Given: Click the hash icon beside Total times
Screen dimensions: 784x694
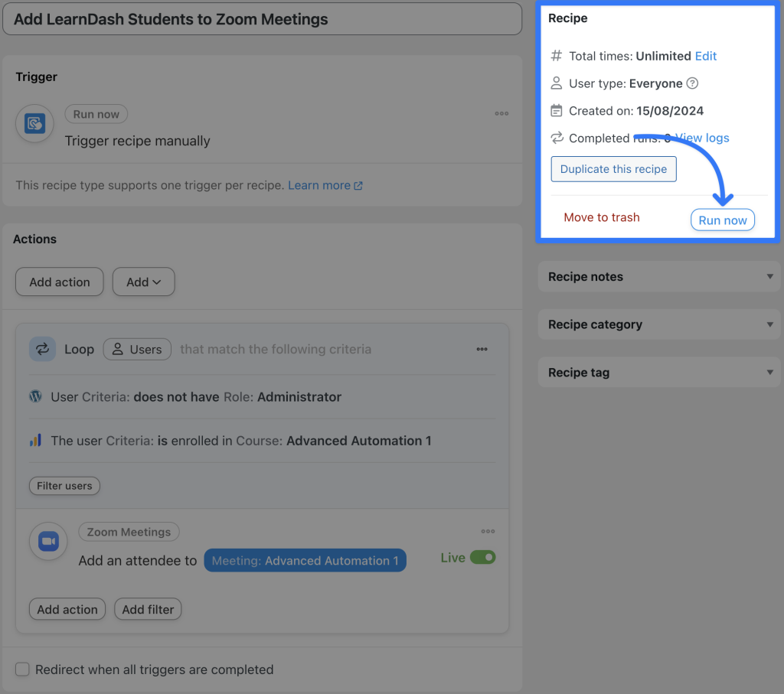Looking at the screenshot, I should click(555, 55).
